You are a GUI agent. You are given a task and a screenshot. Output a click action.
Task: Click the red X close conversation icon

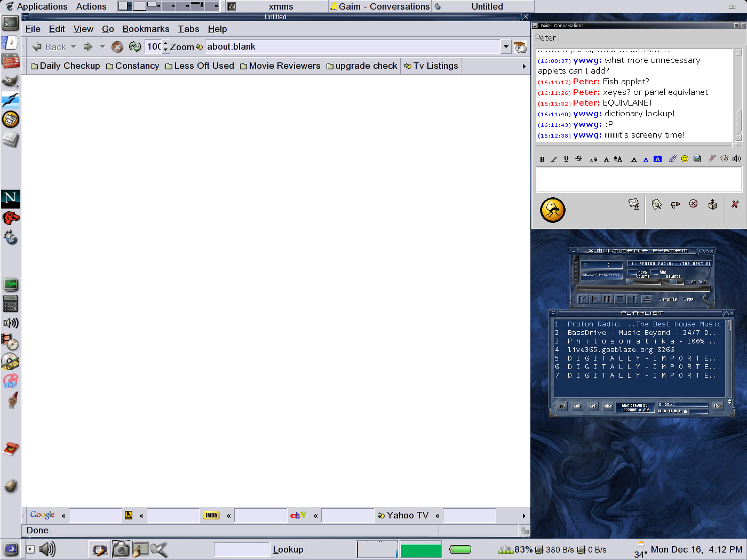click(735, 204)
